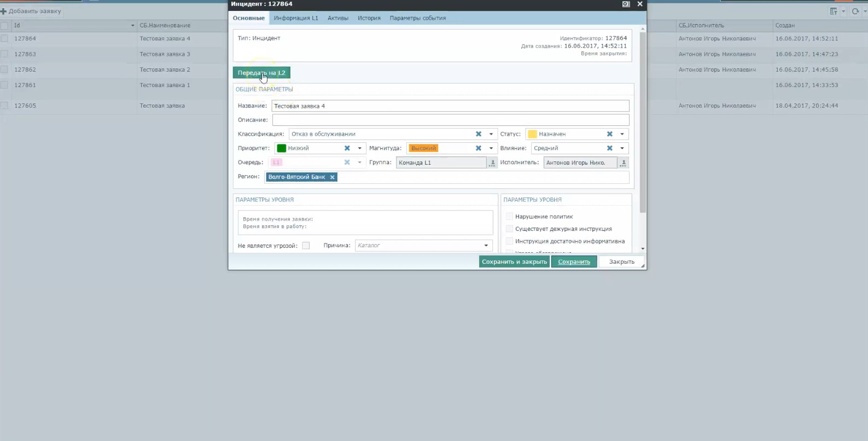
Task: Expand the Влияние dropdown arrow
Action: click(x=622, y=148)
